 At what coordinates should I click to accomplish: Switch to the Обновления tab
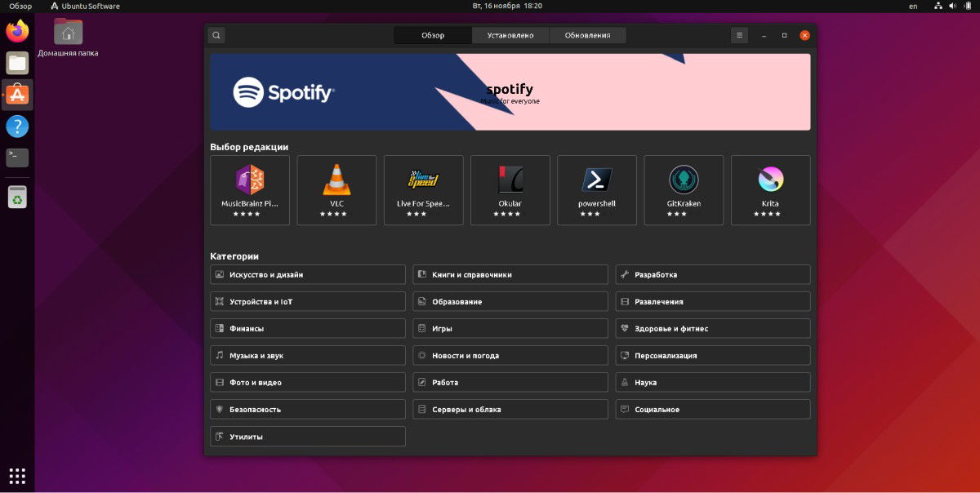[587, 35]
